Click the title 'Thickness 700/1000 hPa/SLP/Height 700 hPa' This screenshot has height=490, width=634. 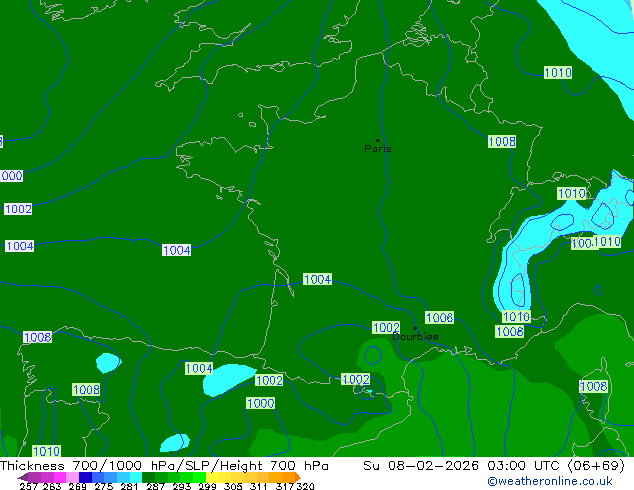click(x=164, y=466)
